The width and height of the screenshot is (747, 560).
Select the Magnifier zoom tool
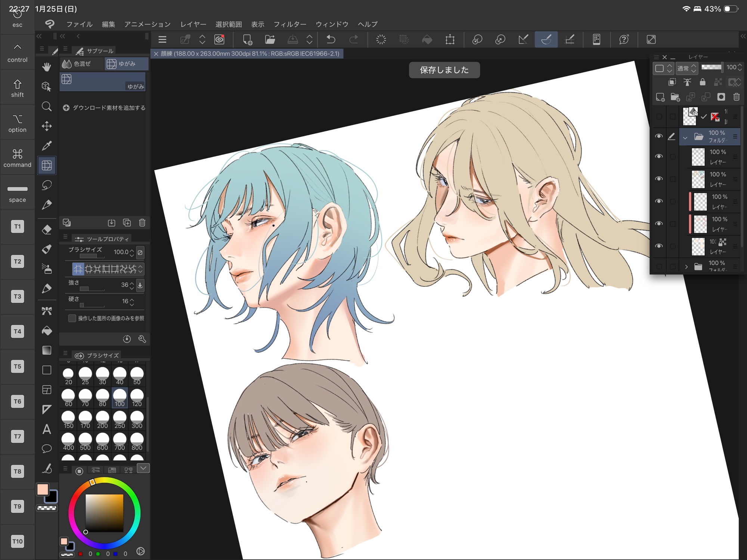(x=47, y=107)
